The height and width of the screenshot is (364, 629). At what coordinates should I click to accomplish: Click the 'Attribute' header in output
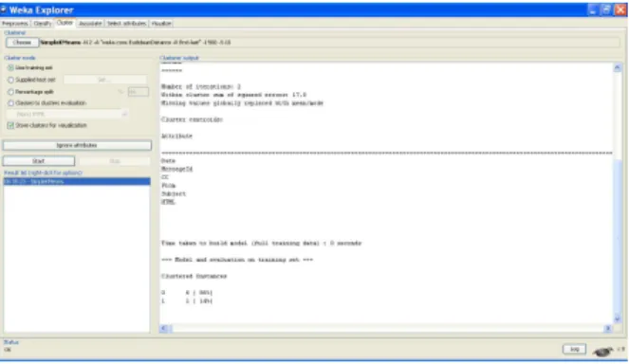pyautogui.click(x=176, y=136)
